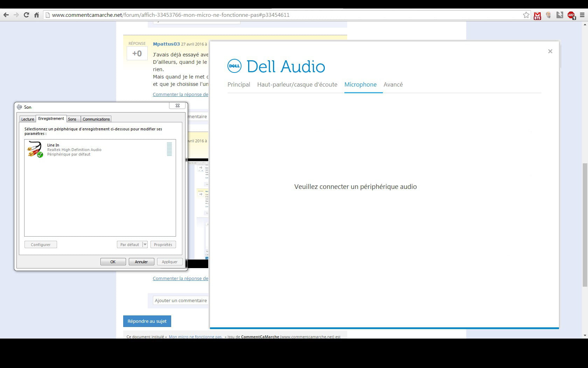The height and width of the screenshot is (368, 588).
Task: Select the Enregistrement tab
Action: click(x=51, y=118)
